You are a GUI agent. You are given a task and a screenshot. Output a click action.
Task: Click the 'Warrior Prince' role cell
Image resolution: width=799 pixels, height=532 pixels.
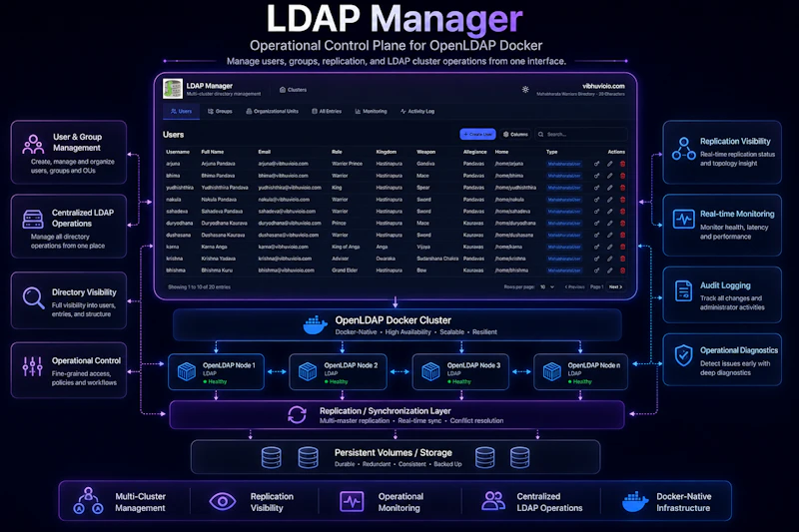pyautogui.click(x=347, y=164)
